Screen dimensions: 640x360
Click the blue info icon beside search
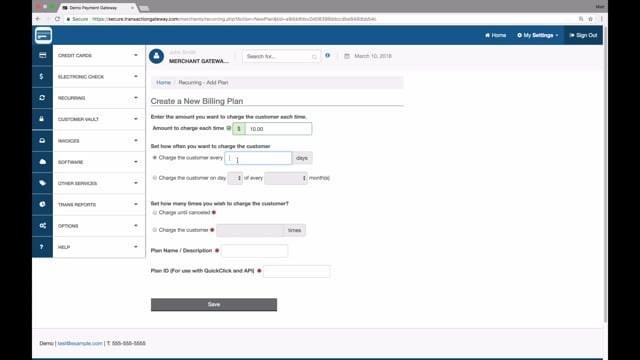point(327,56)
